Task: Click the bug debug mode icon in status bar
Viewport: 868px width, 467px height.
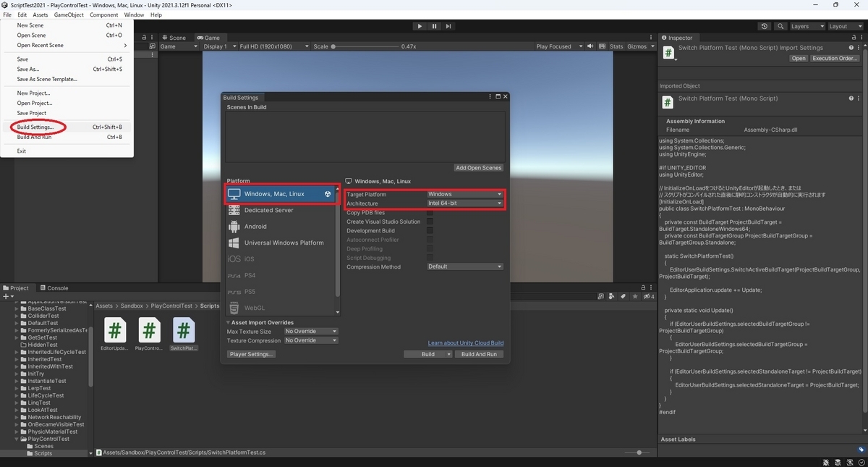Action: point(826,461)
